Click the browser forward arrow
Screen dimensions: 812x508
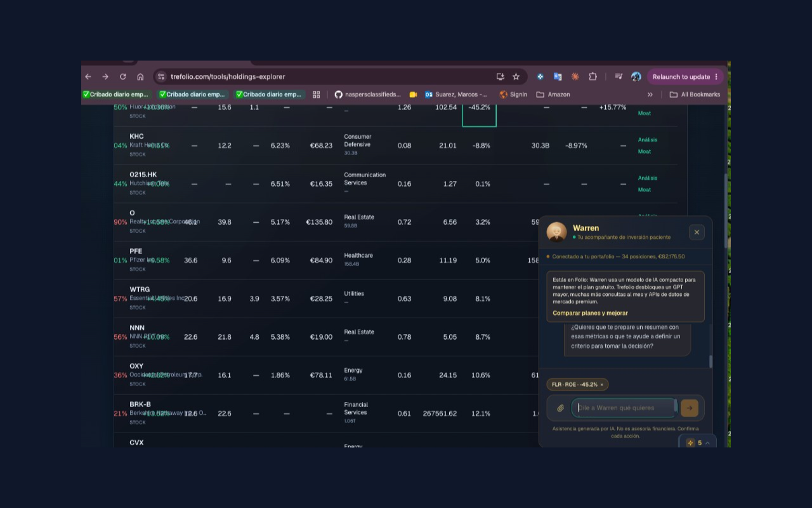point(105,77)
